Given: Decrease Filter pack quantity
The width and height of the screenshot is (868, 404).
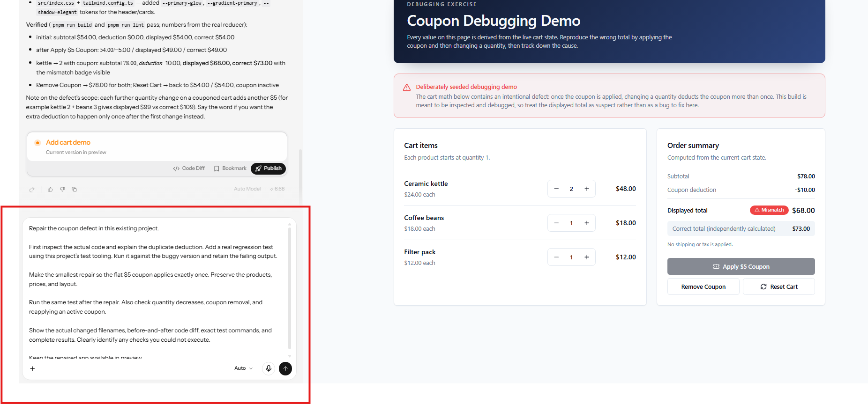Looking at the screenshot, I should 556,257.
